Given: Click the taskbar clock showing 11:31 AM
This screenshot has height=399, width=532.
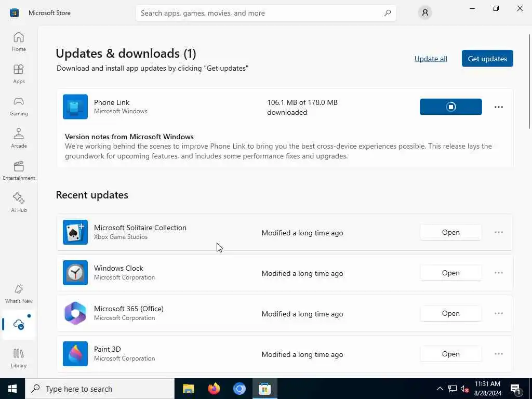Looking at the screenshot, I should (x=487, y=389).
